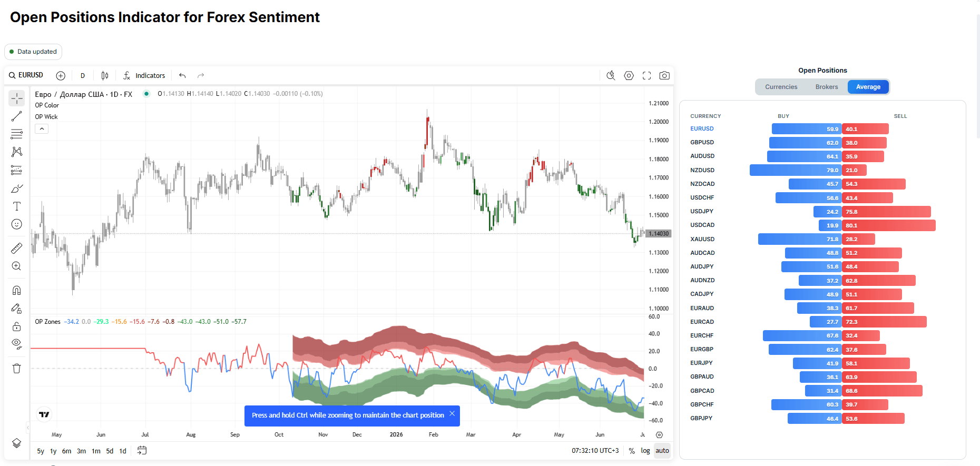
Task: Switch to the Brokers tab
Action: tap(826, 87)
